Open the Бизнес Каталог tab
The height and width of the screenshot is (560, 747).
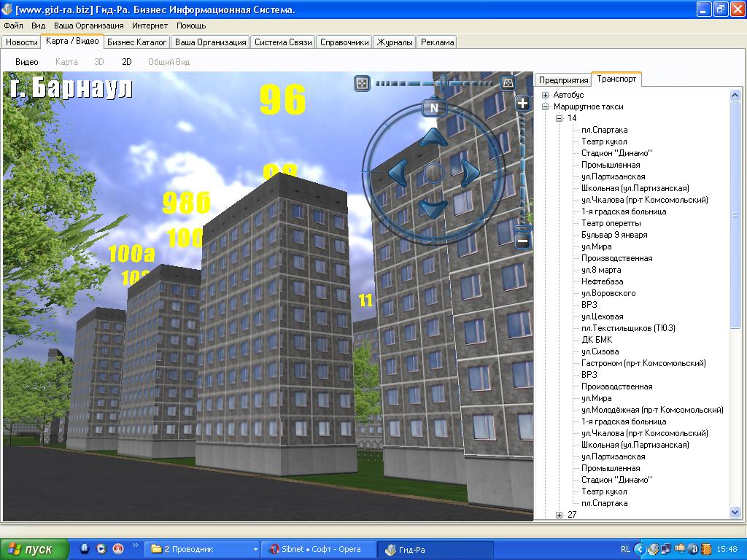[137, 42]
